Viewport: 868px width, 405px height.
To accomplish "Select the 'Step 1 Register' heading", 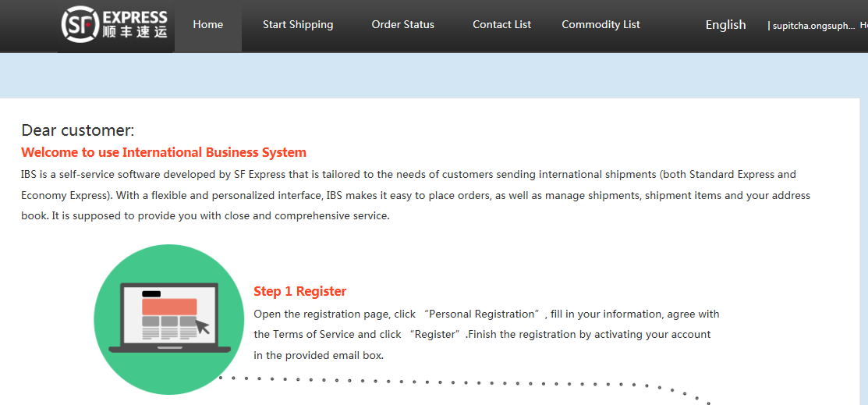I will [x=300, y=291].
